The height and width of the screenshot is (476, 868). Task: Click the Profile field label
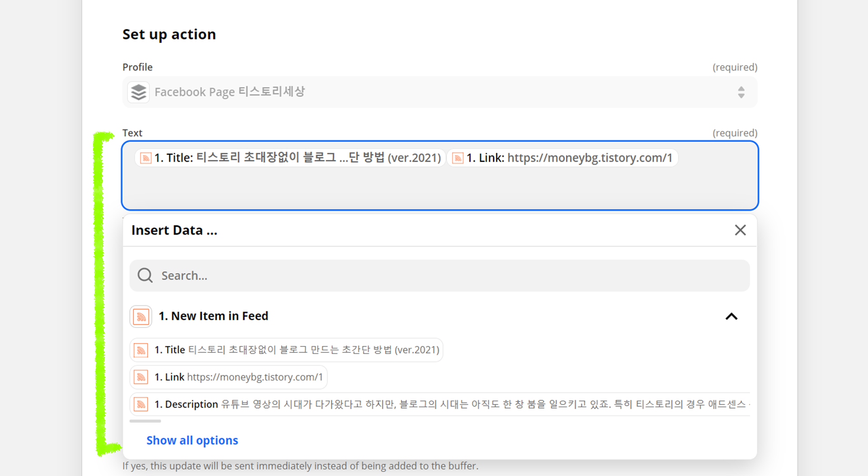tap(137, 67)
